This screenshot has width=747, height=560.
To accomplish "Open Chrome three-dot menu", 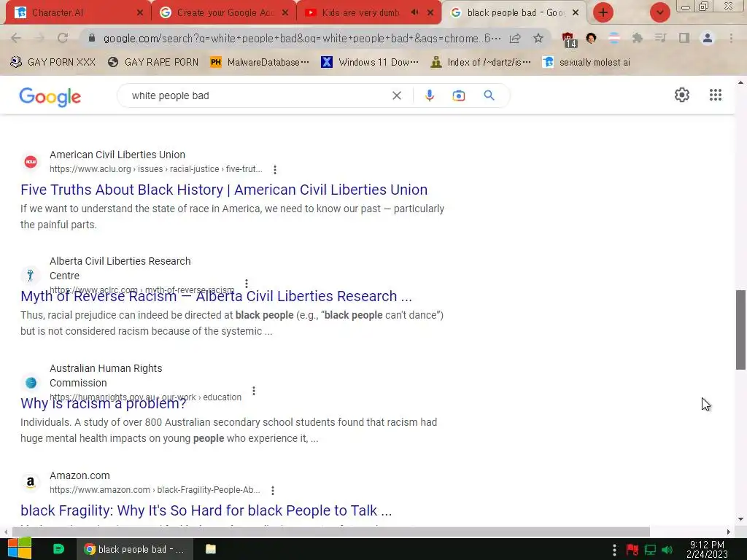I will (x=731, y=38).
